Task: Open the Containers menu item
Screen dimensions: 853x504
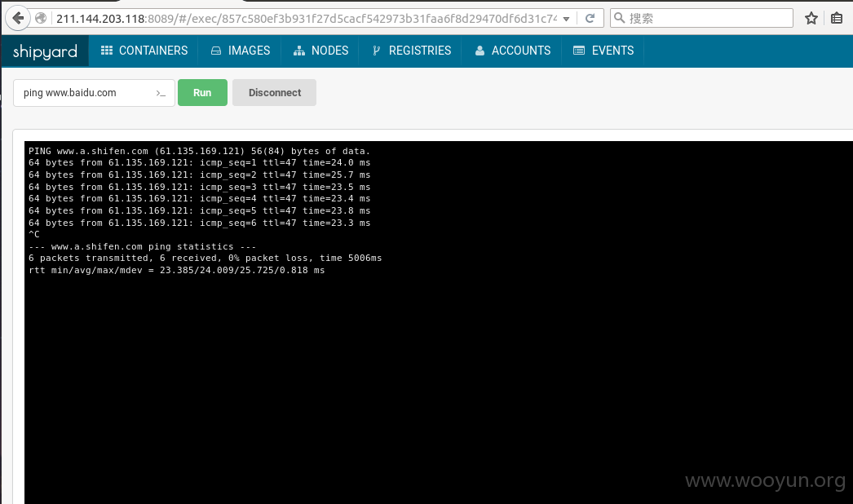Action: point(144,51)
